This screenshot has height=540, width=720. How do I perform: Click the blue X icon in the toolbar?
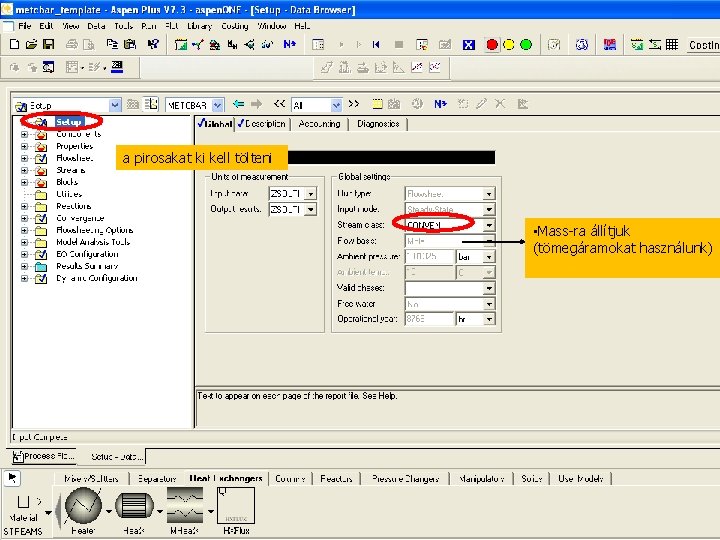click(x=468, y=45)
